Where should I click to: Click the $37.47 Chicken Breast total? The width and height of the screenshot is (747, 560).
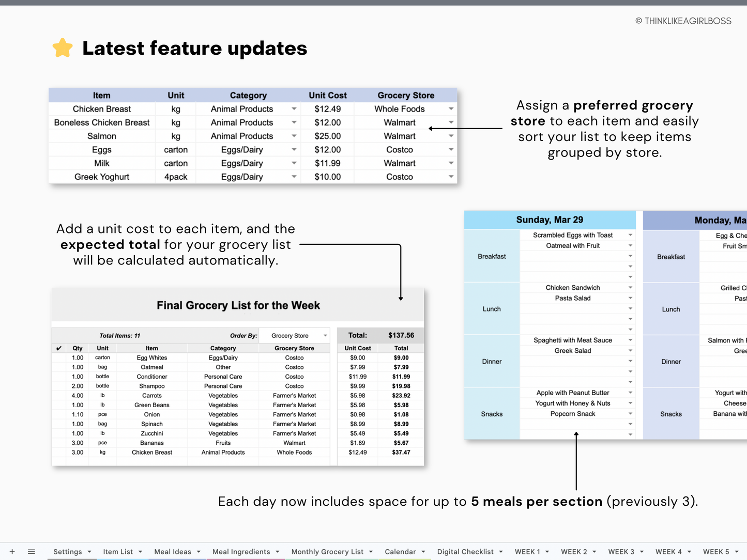(x=401, y=453)
